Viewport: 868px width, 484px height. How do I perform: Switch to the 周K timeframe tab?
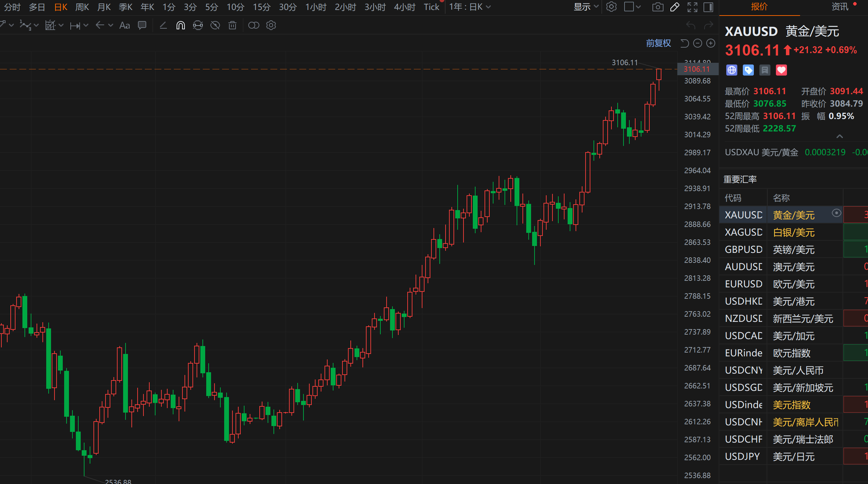pos(82,7)
